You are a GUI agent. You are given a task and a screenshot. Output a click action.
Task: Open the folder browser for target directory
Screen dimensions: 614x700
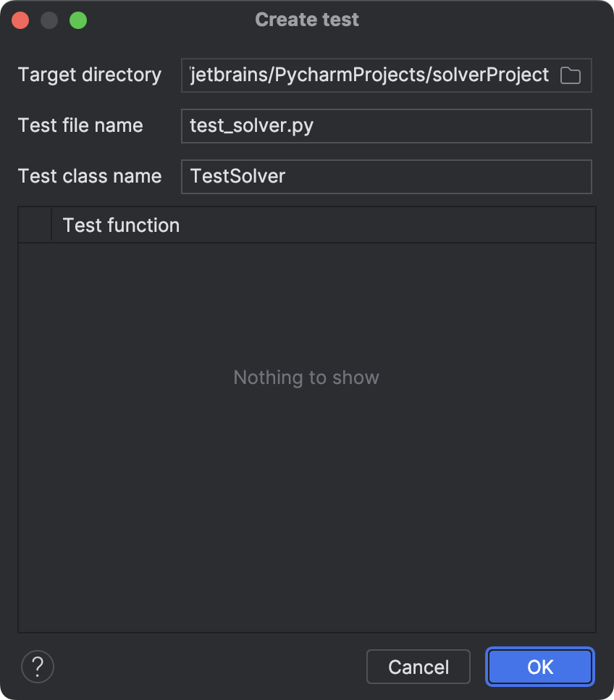pos(570,75)
